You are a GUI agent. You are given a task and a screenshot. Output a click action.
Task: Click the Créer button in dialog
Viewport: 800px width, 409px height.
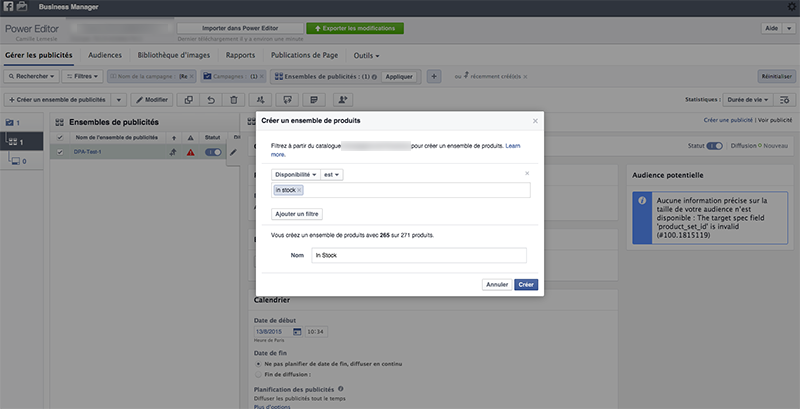click(526, 285)
